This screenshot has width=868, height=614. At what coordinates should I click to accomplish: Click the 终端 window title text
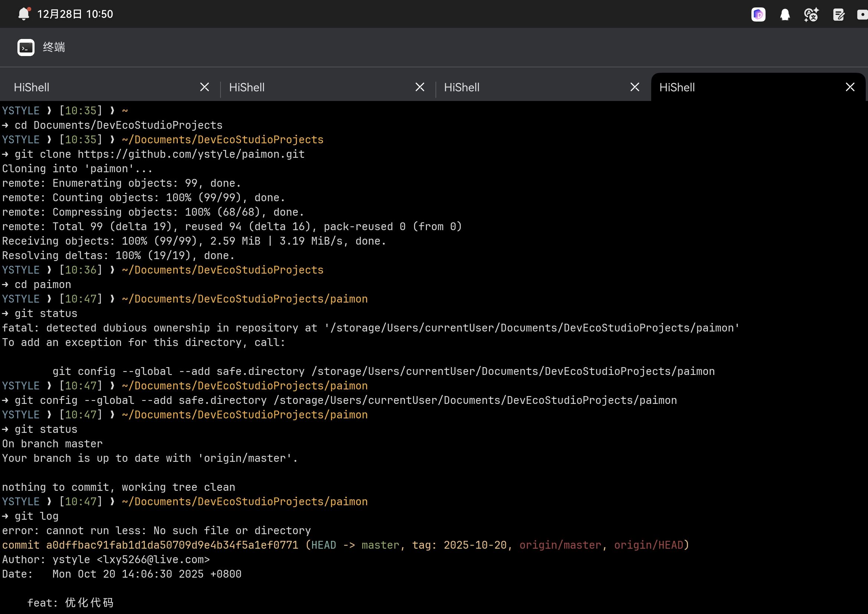[x=54, y=47]
